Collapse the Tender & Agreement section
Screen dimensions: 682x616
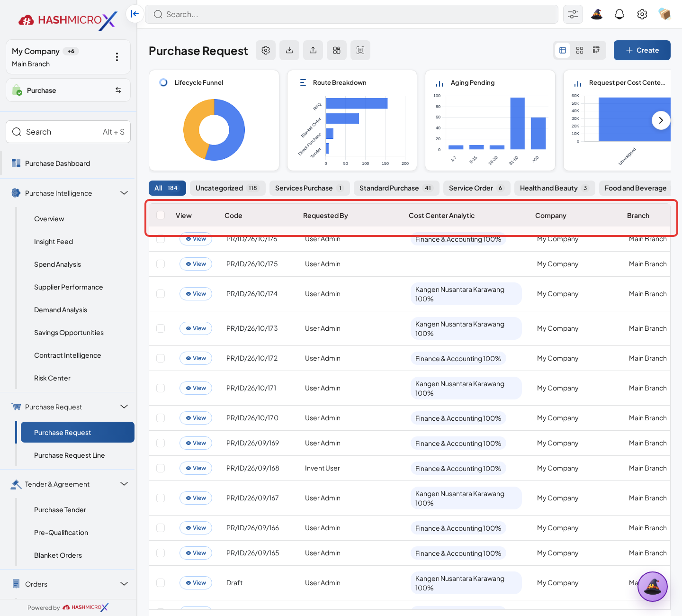point(124,484)
